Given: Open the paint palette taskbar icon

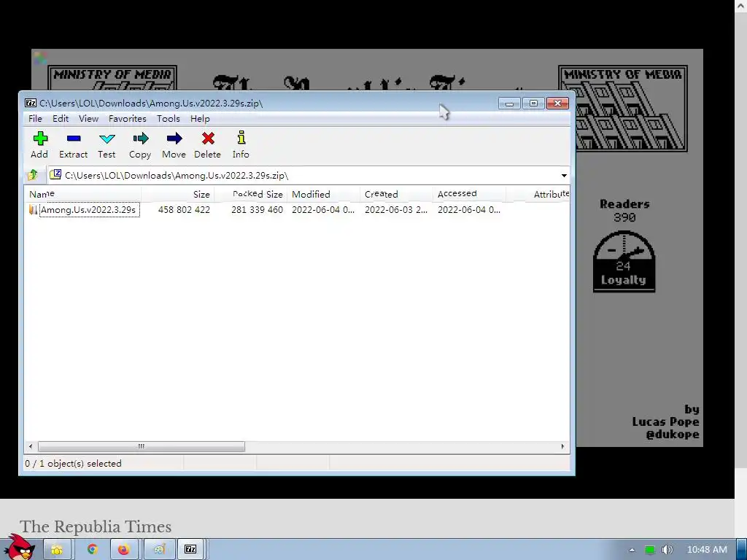Looking at the screenshot, I should [x=159, y=550].
